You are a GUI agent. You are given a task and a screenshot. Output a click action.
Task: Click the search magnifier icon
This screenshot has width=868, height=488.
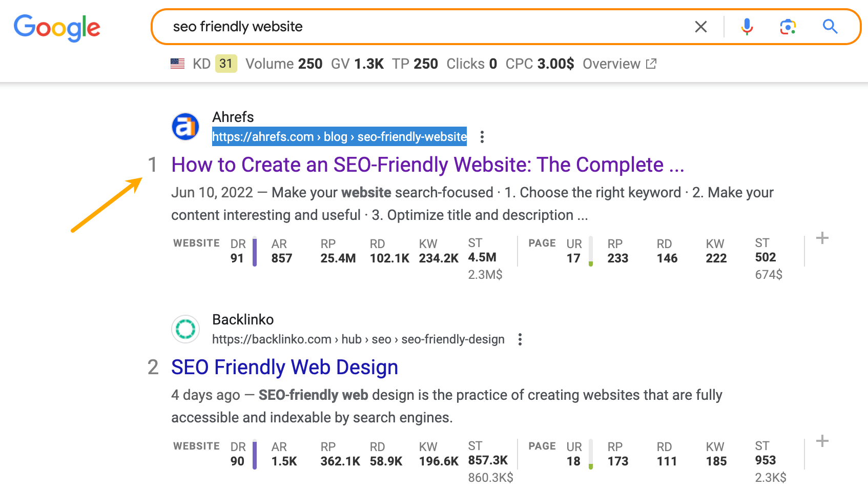830,26
